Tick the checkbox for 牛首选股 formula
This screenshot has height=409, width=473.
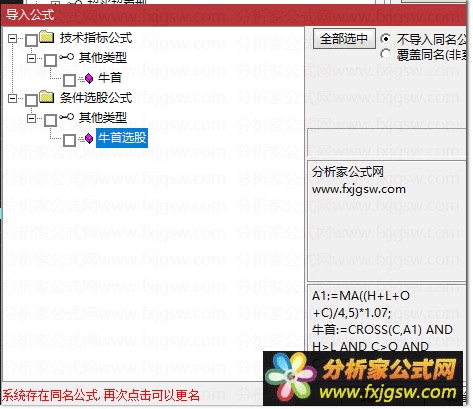(x=70, y=140)
